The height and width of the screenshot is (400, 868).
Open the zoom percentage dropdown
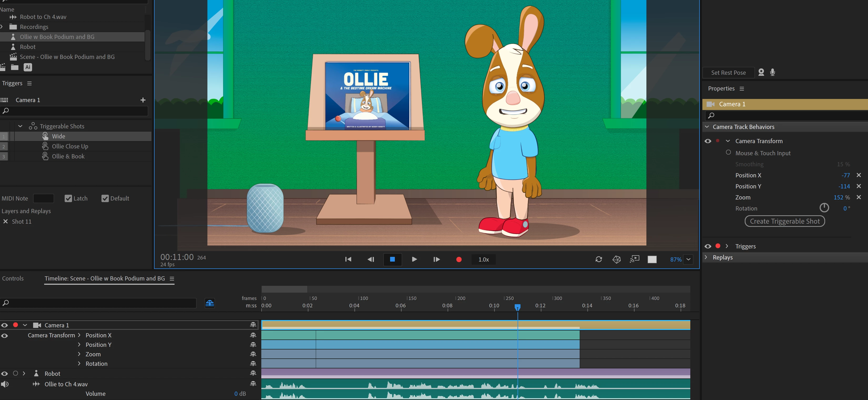[688, 259]
